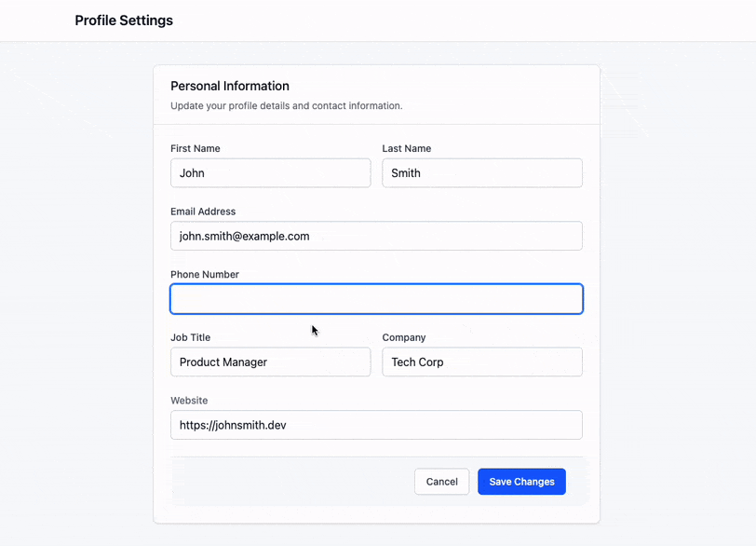Viewport: 756px width, 546px height.
Task: Click the Last Name label
Action: point(407,148)
